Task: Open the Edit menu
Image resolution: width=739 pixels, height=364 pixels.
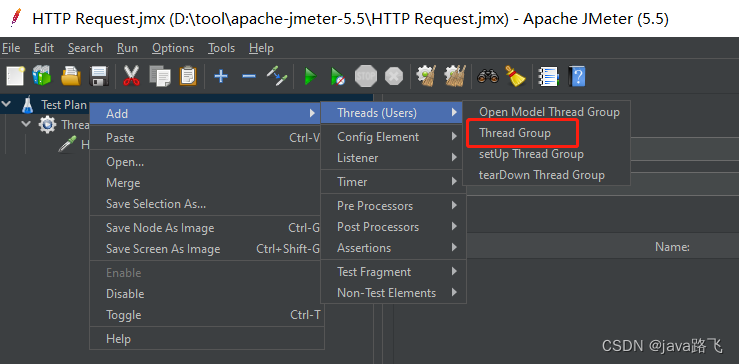Action: 44,48
